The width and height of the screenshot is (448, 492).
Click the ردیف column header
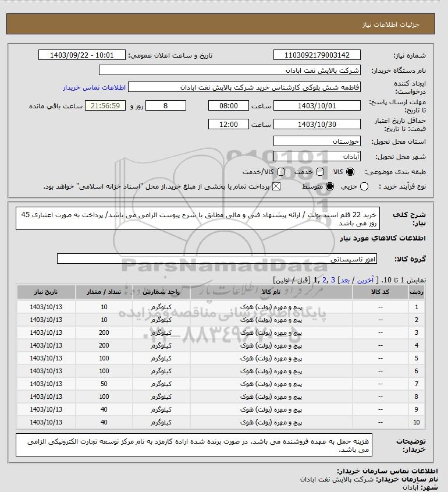pos(417,292)
